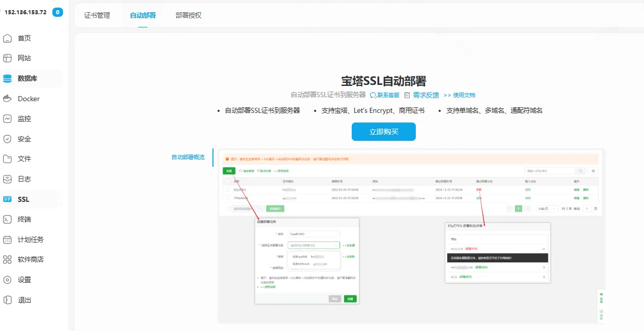644x331 pixels.
Task: Click the blue 立即购买 button
Action: [383, 132]
